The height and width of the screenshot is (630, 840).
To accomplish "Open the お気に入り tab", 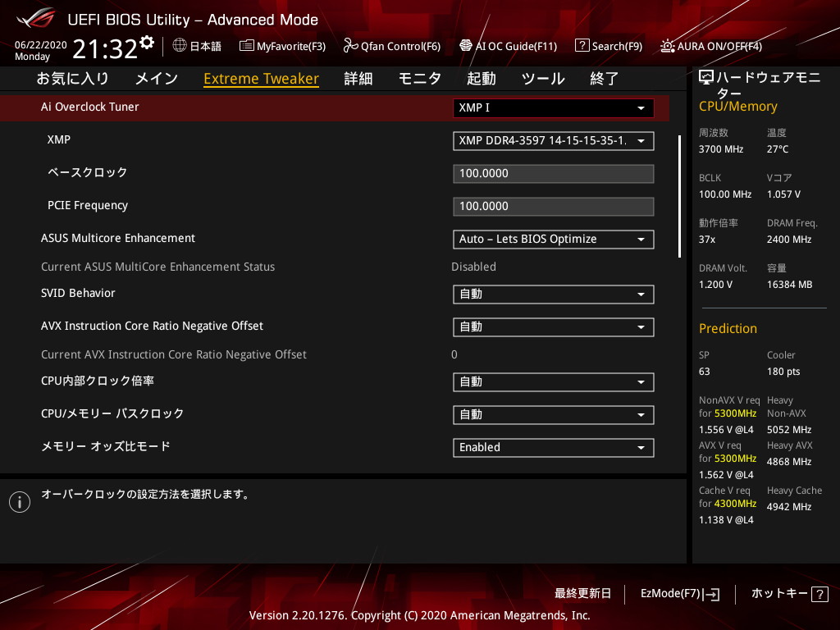I will pyautogui.click(x=73, y=79).
